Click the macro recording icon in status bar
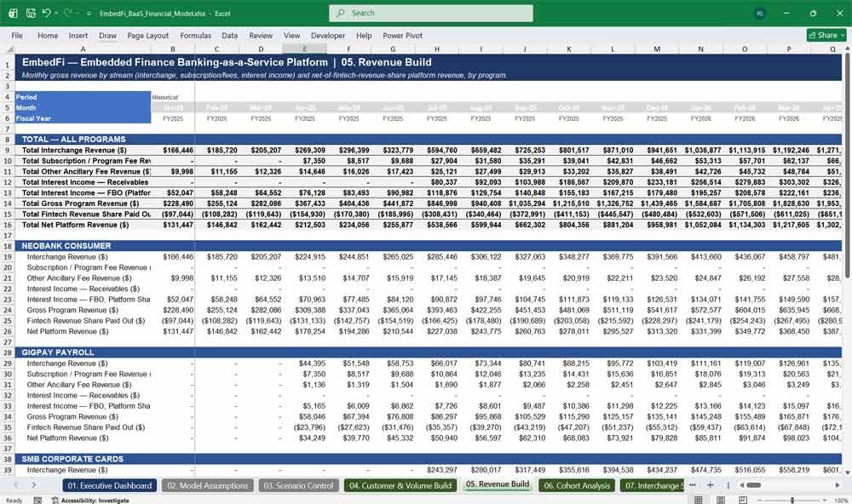Screen dimensions: 852x504 [37, 501]
